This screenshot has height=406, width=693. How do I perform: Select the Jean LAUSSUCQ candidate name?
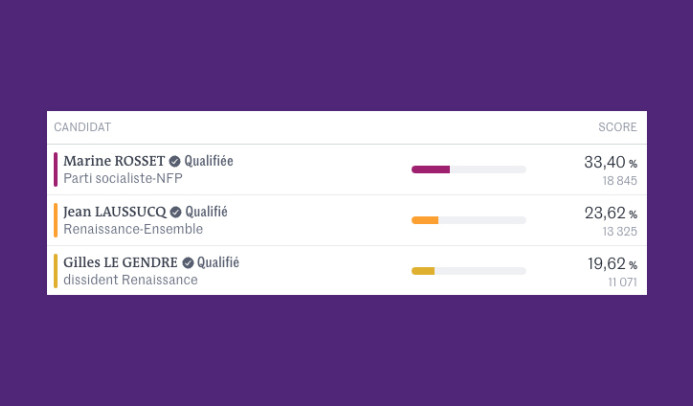pos(114,212)
